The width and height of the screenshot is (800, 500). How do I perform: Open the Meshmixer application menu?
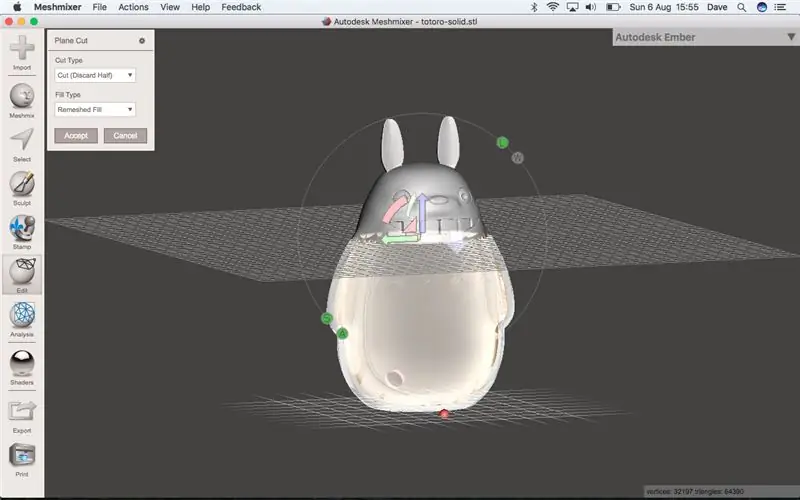pyautogui.click(x=58, y=7)
